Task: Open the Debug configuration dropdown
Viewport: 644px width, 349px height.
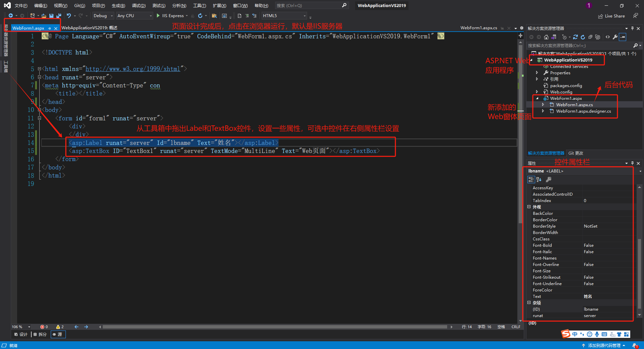Action: click(103, 16)
